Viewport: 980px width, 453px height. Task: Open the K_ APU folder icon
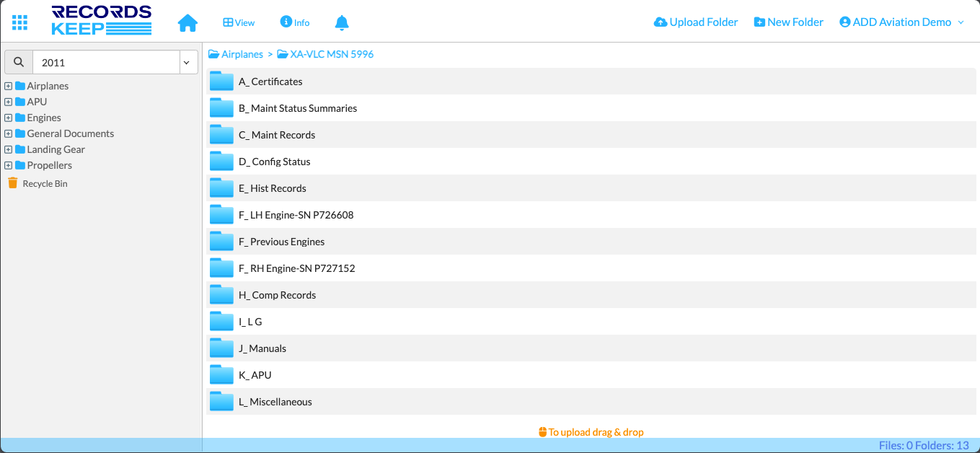222,375
